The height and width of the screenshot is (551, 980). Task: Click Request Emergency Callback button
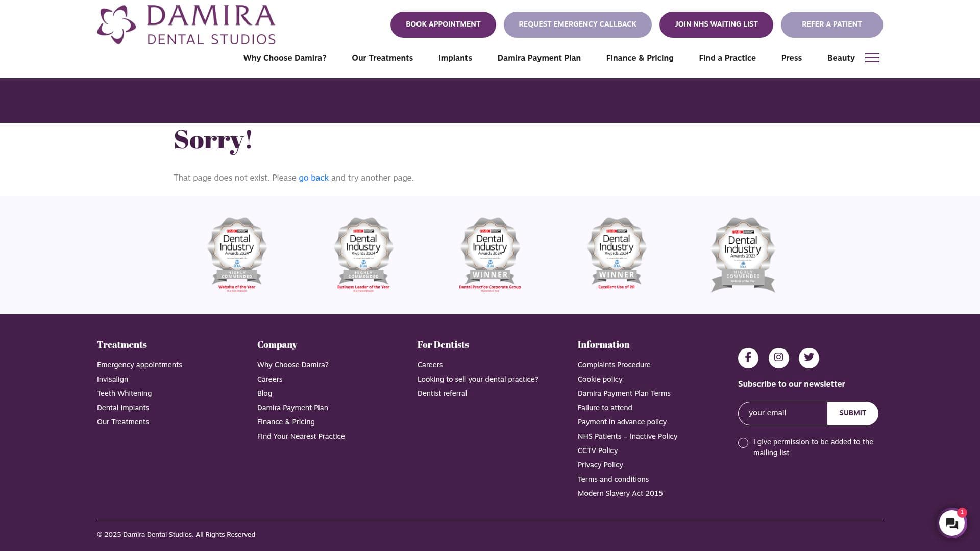coord(577,24)
